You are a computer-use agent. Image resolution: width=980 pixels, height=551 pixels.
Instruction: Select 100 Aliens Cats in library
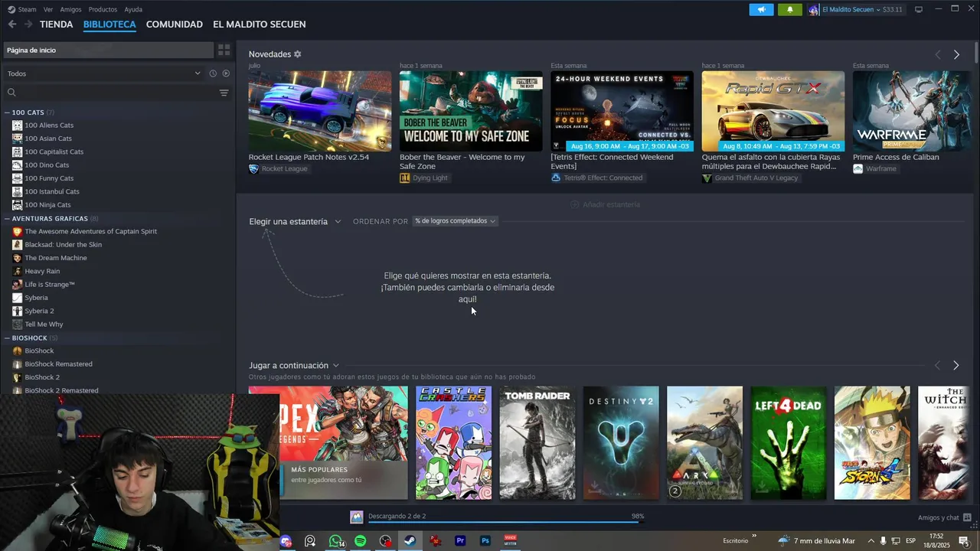[49, 126]
